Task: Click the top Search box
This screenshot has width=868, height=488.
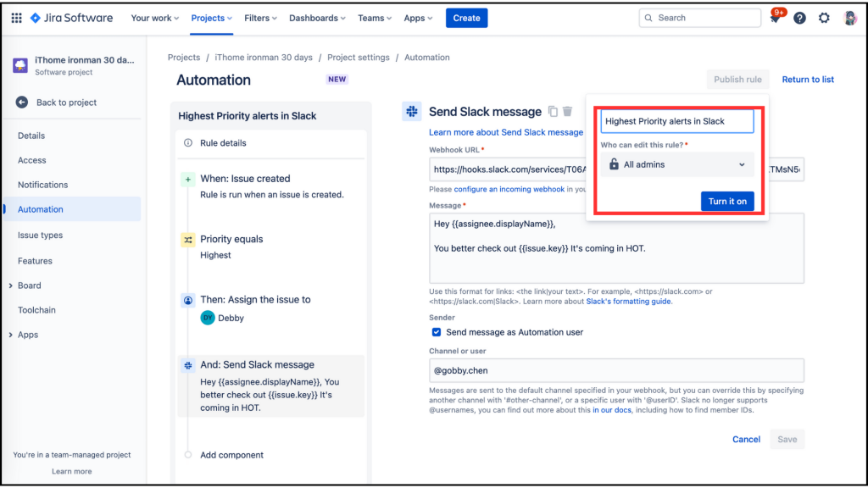Action: coord(699,18)
